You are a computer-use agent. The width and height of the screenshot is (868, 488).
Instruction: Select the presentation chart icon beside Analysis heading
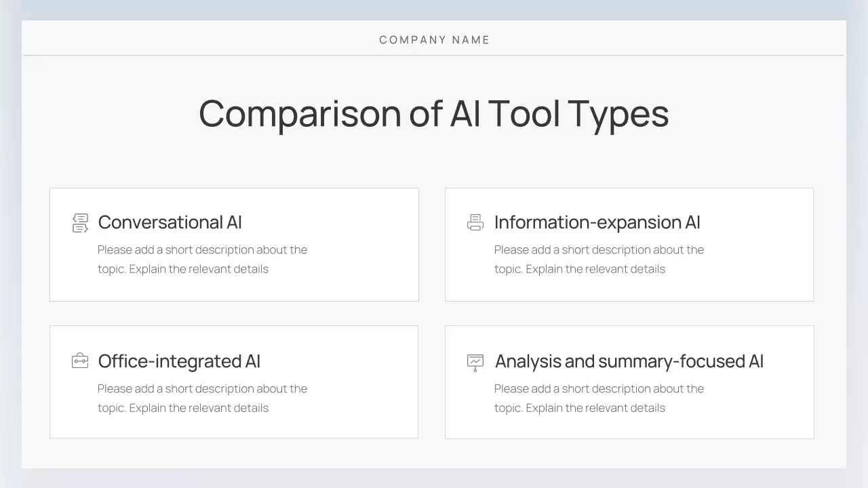click(475, 362)
